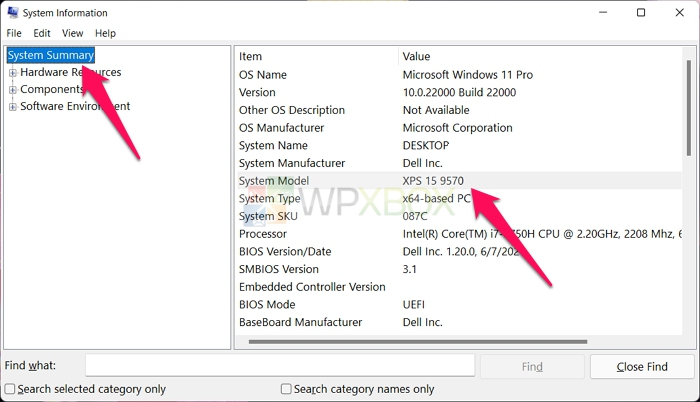Select the BaseBoard Manufacturer row label
The height and width of the screenshot is (402, 700).
tap(300, 322)
